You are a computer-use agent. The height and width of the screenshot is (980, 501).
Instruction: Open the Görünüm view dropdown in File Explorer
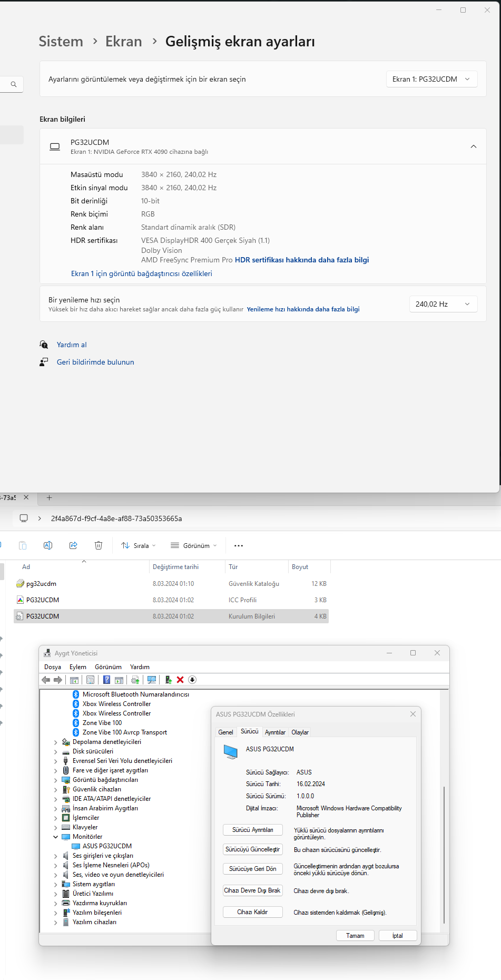[x=194, y=546]
